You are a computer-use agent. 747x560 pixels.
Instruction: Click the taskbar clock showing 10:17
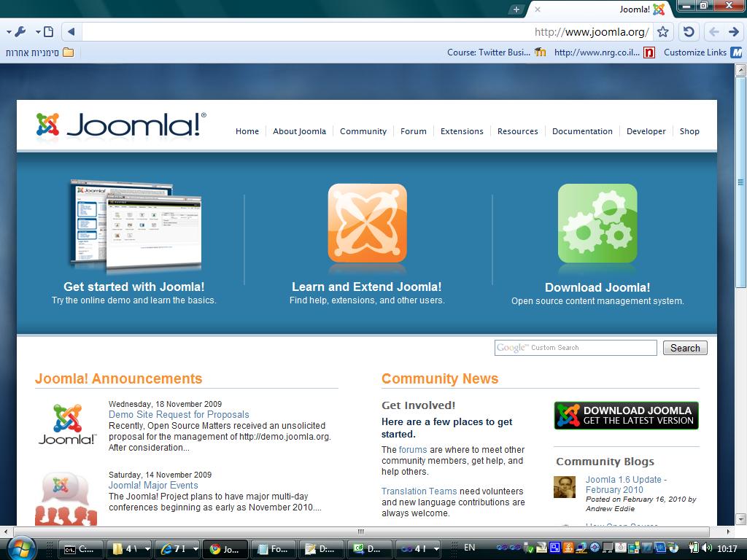727,548
